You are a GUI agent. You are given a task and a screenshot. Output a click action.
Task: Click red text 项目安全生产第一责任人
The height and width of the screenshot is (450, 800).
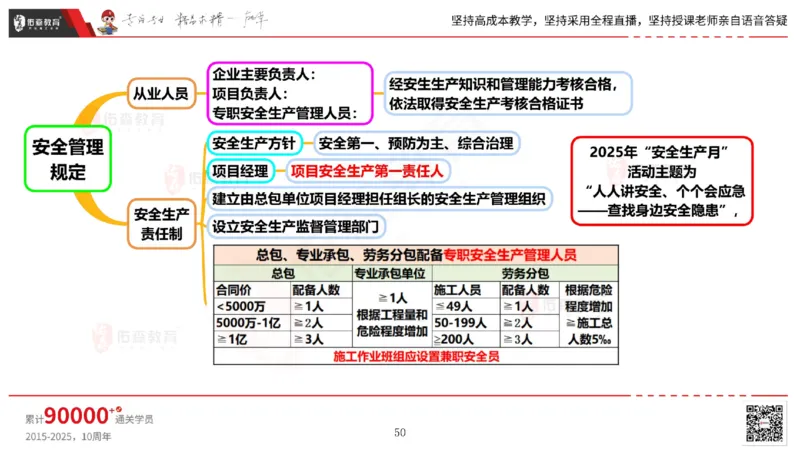(x=367, y=171)
